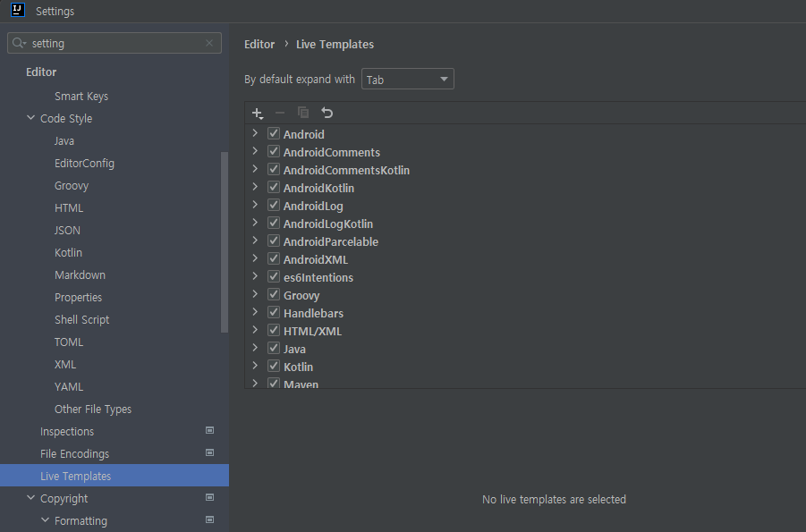Viewport: 806px width, 532px height.
Task: Click the Editor breadcrumb link
Action: pos(259,44)
